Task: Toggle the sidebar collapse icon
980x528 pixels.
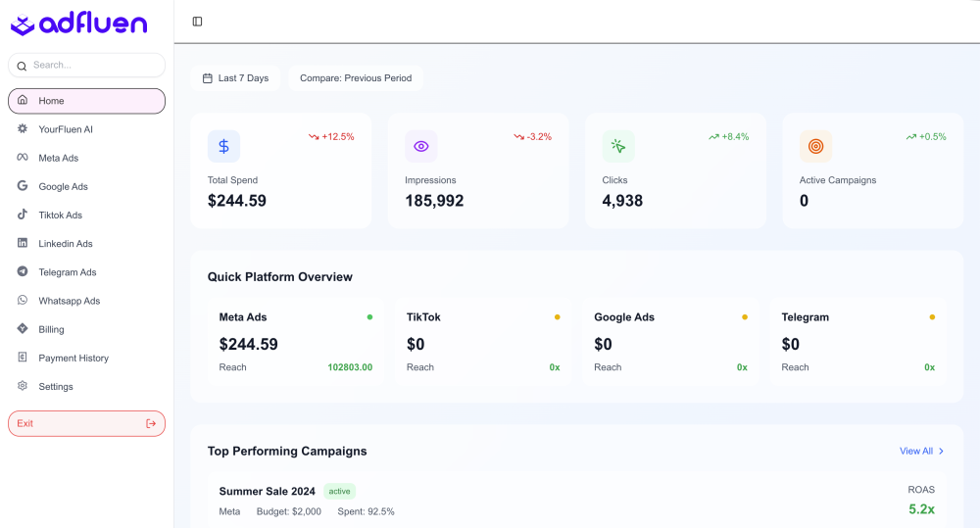Action: [197, 22]
